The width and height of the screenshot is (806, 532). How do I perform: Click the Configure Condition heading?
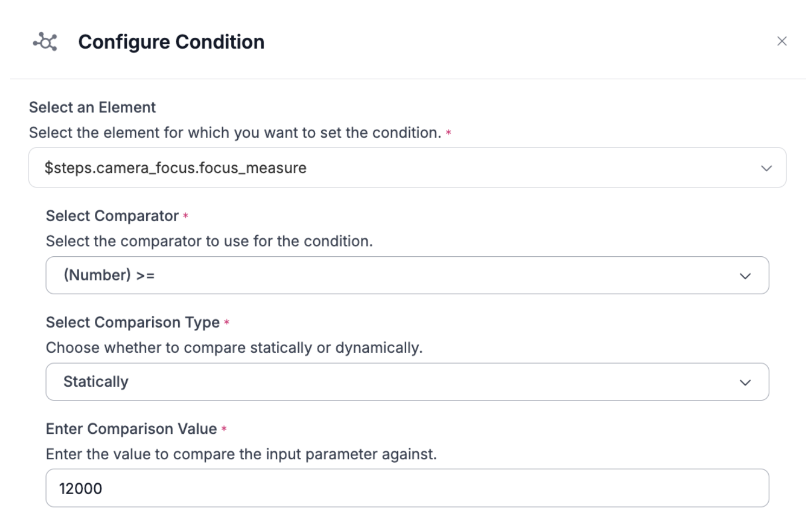click(171, 42)
